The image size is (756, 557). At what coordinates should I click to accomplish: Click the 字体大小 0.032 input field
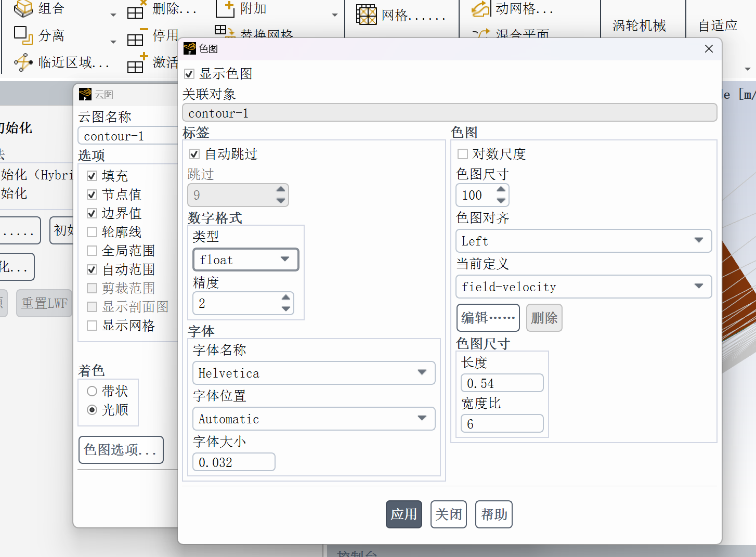pos(234,462)
